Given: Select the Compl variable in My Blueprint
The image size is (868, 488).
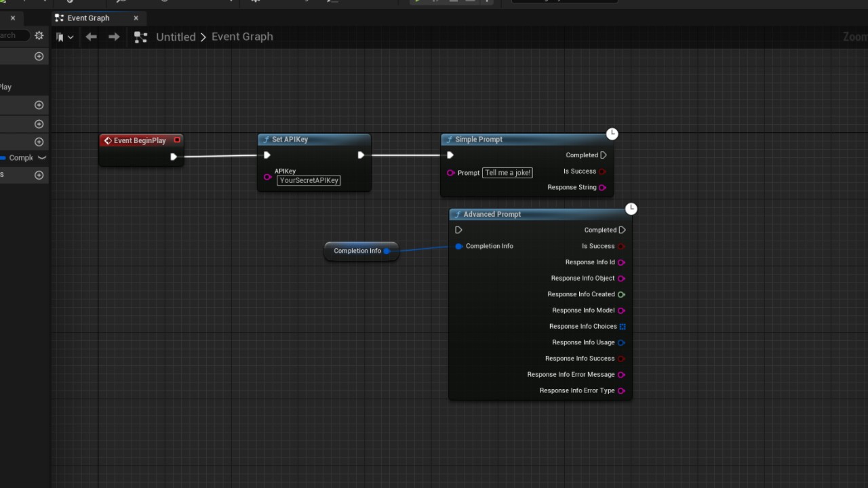Looking at the screenshot, I should [20, 158].
